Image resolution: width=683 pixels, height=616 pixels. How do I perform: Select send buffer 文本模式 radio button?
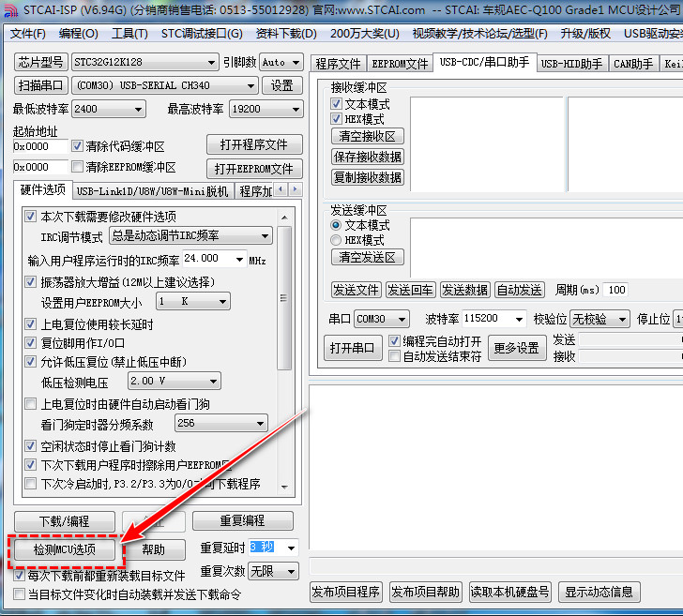coord(336,225)
